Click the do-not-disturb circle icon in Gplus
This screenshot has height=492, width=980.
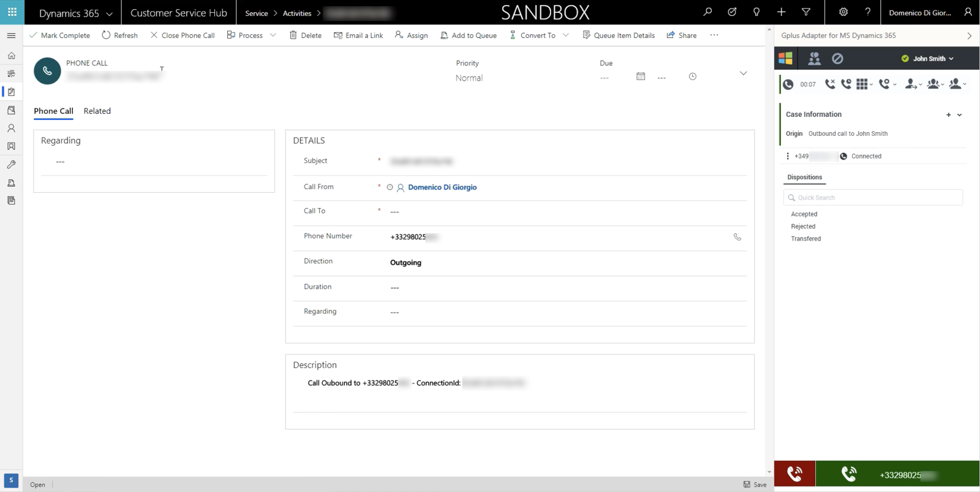(x=837, y=59)
